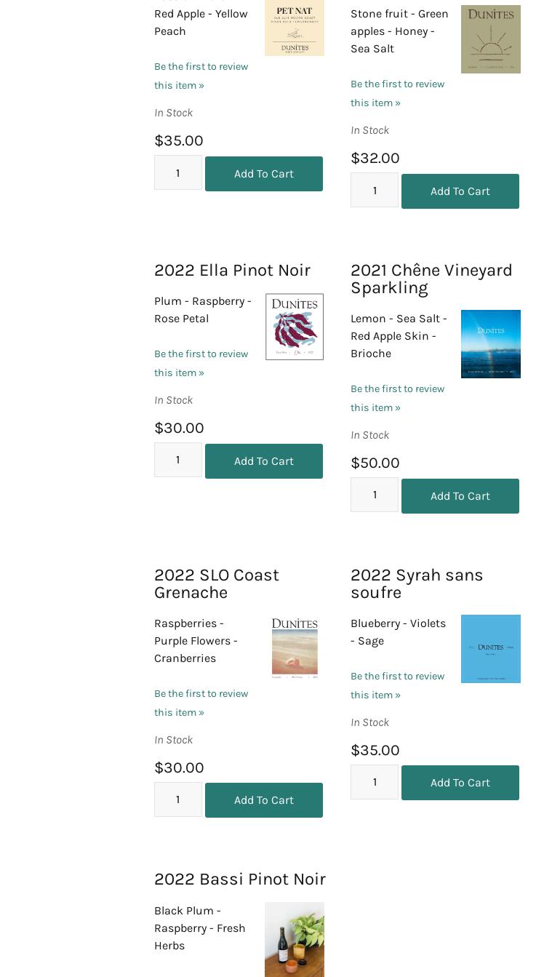
Task: Add 2022 Syrah sans soufre to cart
Action: click(x=460, y=783)
